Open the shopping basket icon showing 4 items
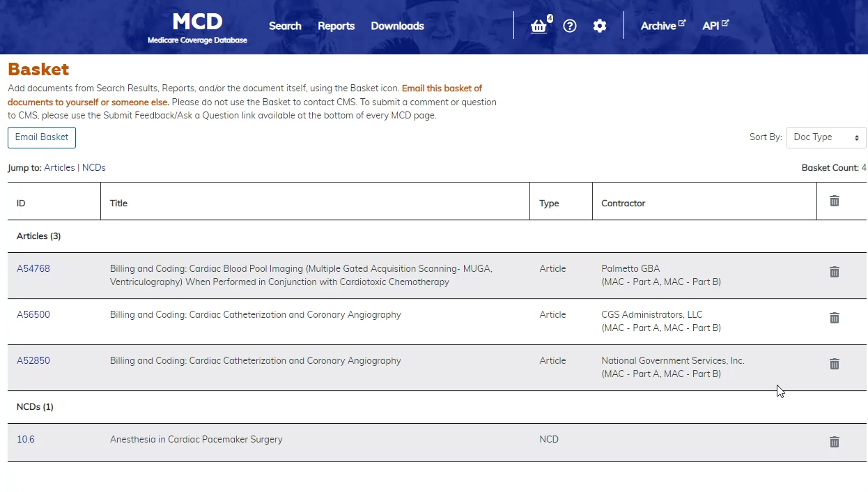The width and height of the screenshot is (868, 492). click(538, 26)
